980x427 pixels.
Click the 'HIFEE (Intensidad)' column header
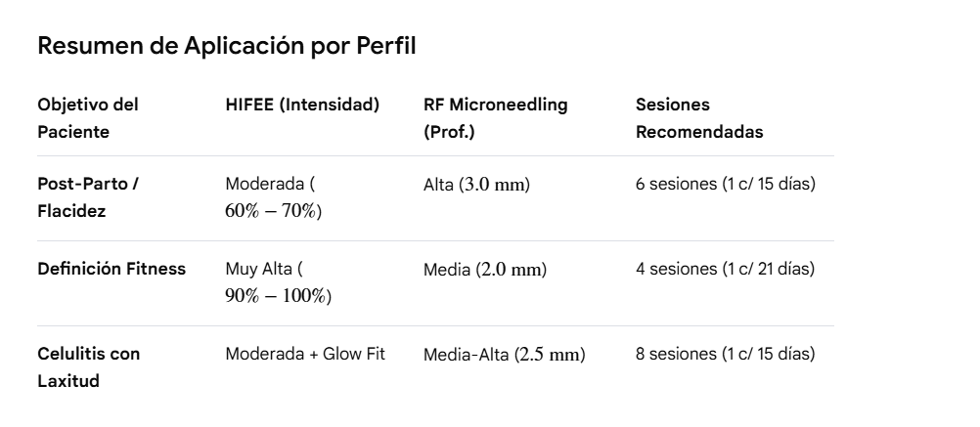[x=302, y=105]
